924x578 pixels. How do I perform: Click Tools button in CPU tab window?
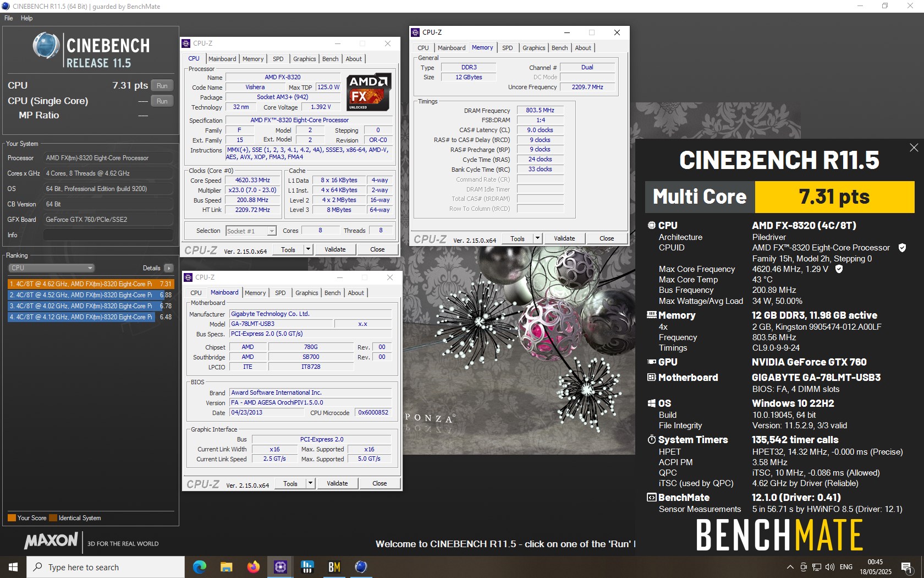click(x=288, y=249)
